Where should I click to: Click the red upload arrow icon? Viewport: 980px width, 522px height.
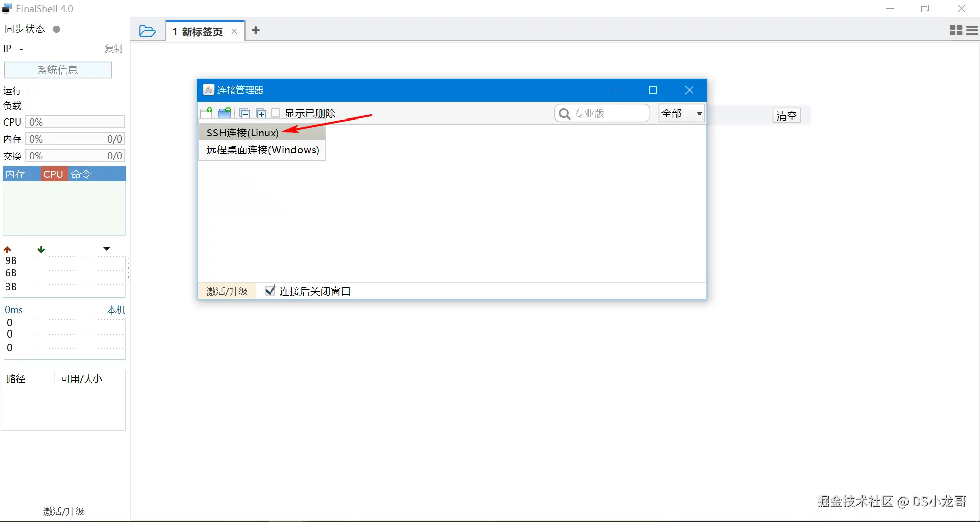tap(7, 250)
